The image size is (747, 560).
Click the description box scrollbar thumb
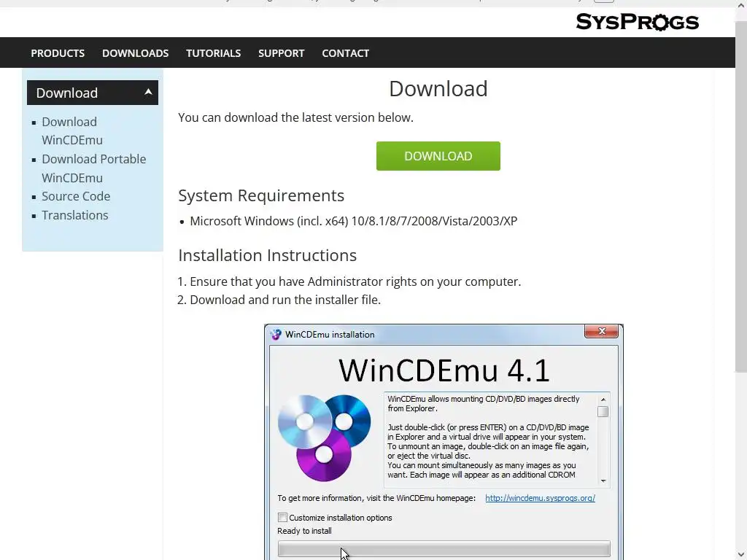[603, 411]
